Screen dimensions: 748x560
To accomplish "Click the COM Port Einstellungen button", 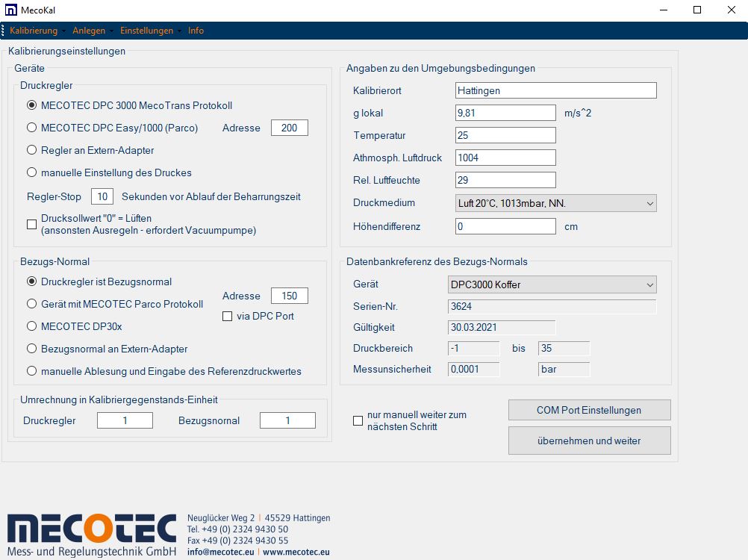I will pyautogui.click(x=589, y=410).
